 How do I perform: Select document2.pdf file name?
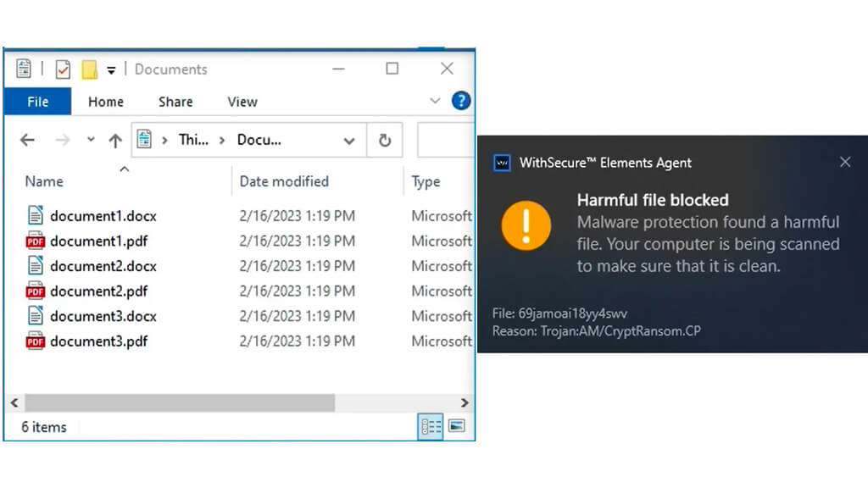click(98, 291)
